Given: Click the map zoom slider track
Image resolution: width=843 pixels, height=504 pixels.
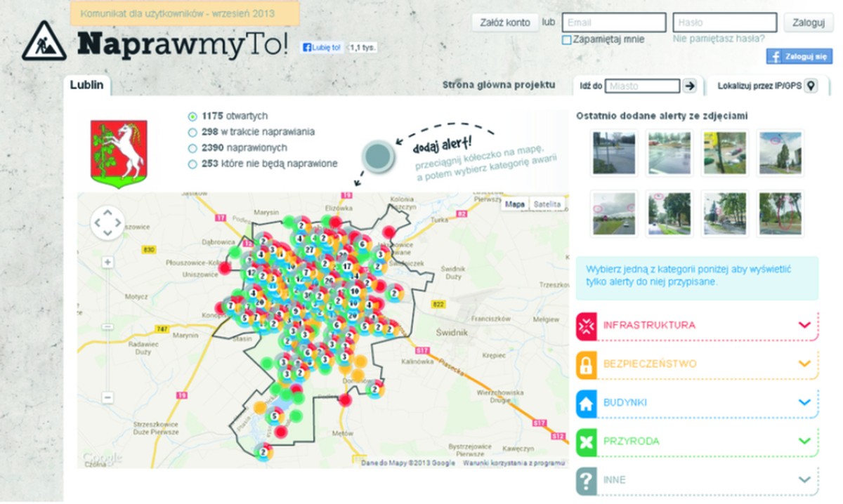Looking at the screenshot, I should pyautogui.click(x=107, y=330).
